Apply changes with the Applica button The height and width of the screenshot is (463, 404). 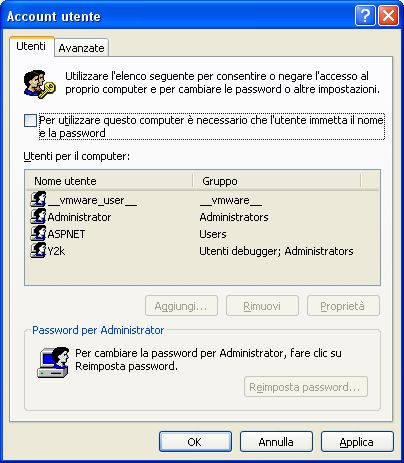point(357,442)
